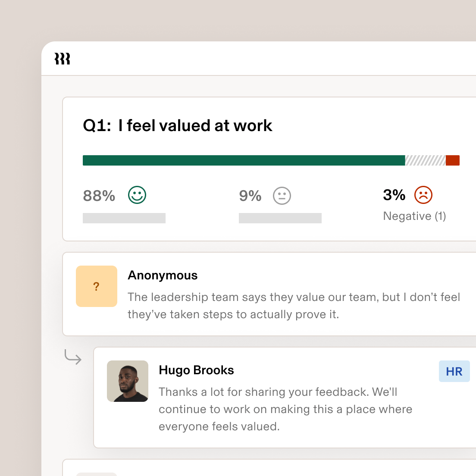Image resolution: width=476 pixels, height=476 pixels.
Task: Click the green segment of the sentiment bar
Action: [241, 160]
